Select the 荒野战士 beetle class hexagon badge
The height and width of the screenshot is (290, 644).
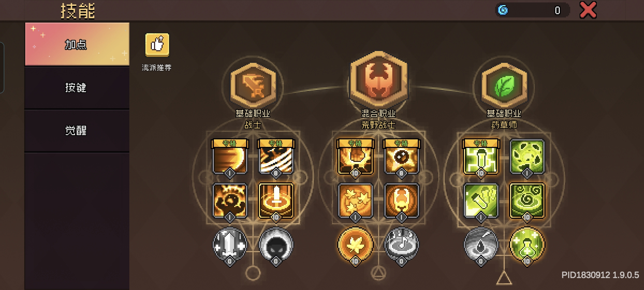pos(379,80)
